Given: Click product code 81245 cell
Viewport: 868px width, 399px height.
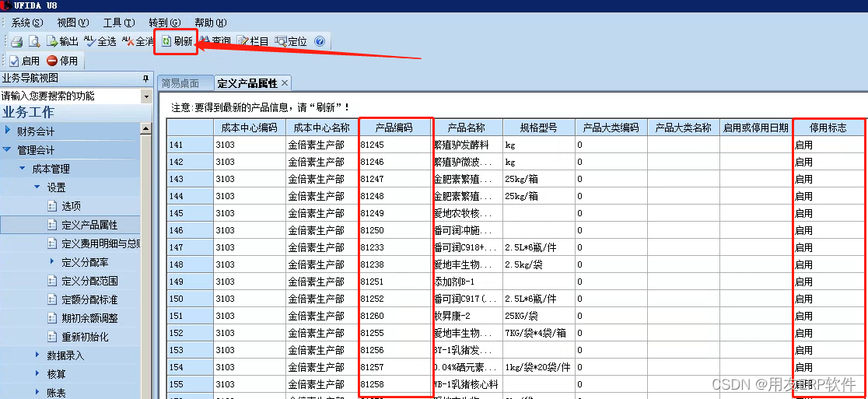Looking at the screenshot, I should [x=394, y=145].
